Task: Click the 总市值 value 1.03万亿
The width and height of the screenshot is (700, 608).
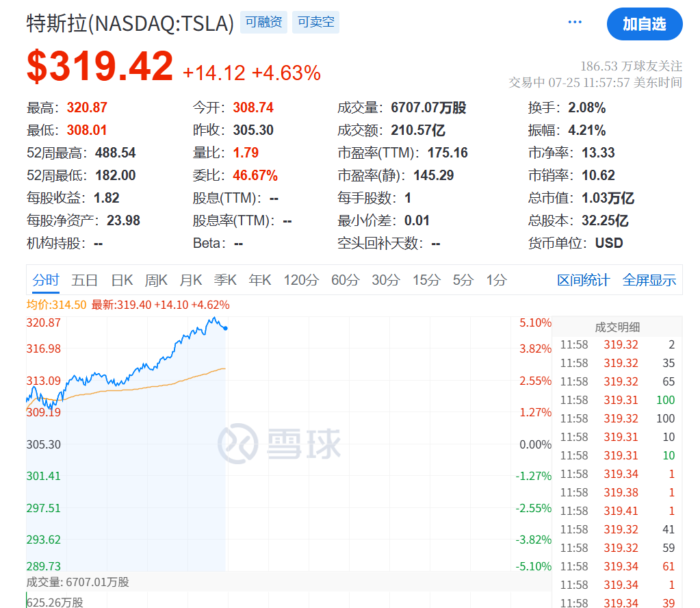Action: coord(608,198)
